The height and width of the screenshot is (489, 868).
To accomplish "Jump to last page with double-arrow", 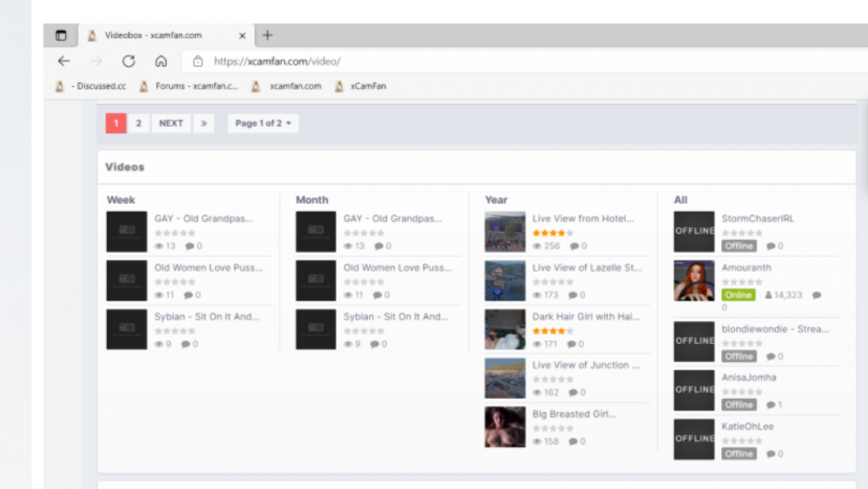I will coord(204,123).
